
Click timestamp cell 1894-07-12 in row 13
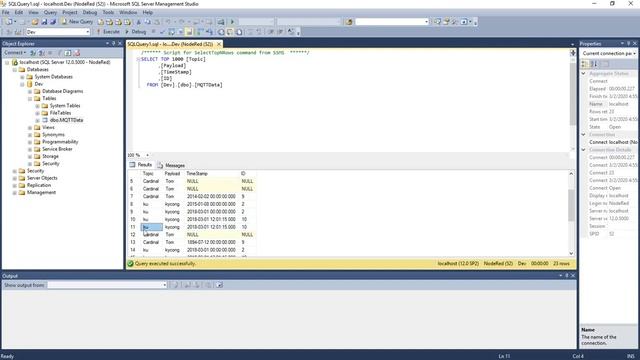tap(211, 242)
